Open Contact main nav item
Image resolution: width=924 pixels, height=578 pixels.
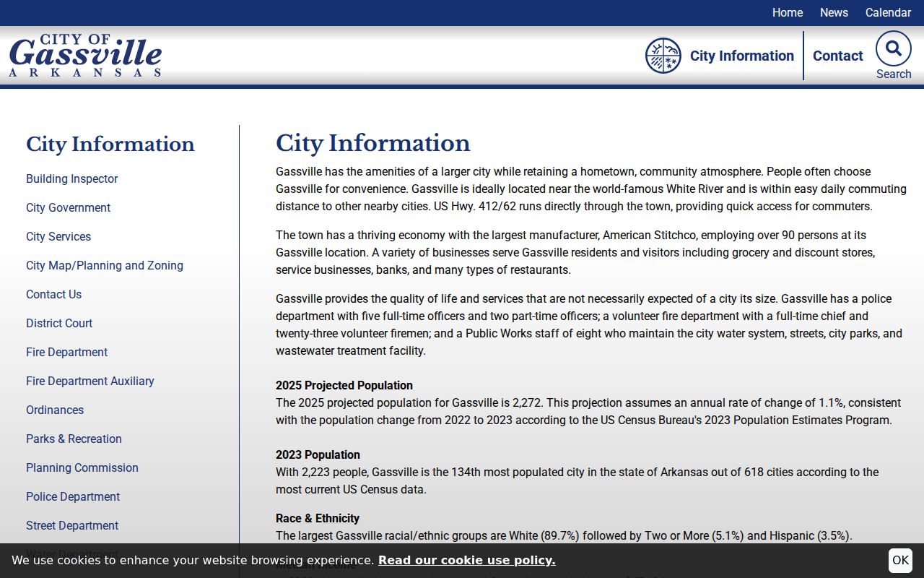coord(838,56)
